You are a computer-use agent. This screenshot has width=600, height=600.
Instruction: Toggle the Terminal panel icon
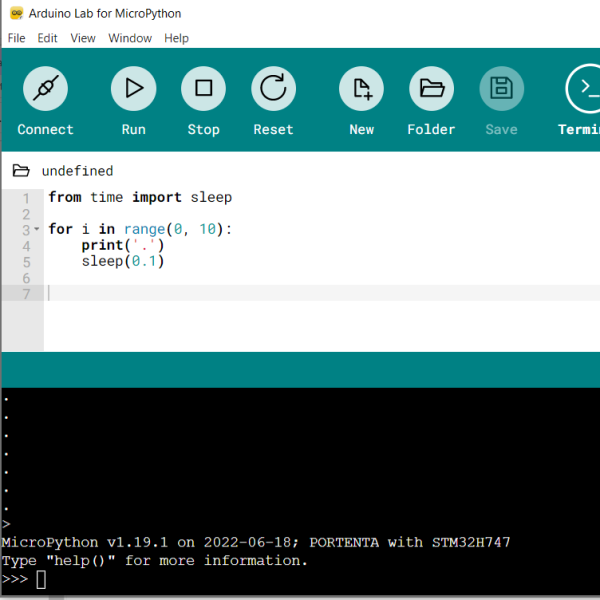(583, 89)
